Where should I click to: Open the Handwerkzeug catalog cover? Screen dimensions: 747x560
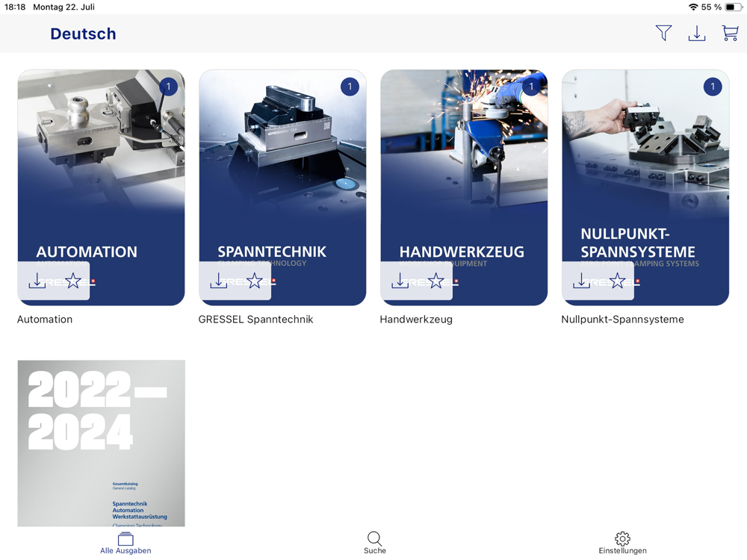[464, 187]
